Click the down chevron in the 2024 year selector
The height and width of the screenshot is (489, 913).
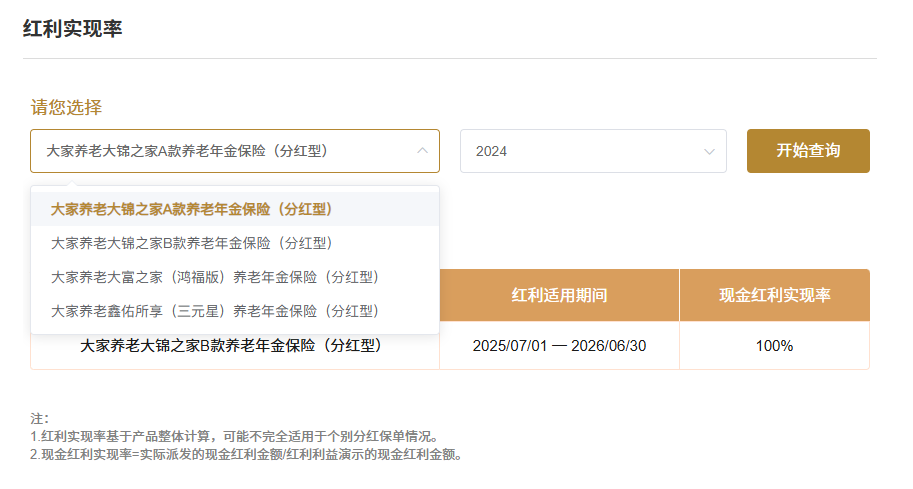[709, 151]
